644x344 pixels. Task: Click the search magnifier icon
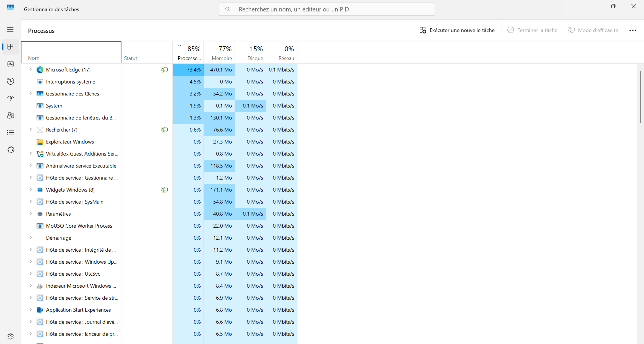pos(228,9)
